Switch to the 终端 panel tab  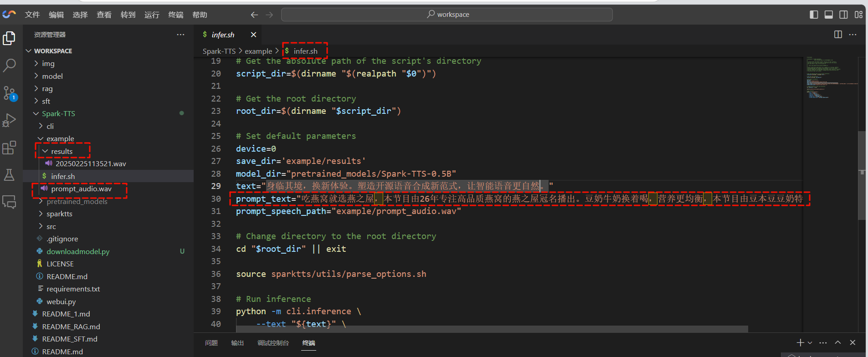308,343
